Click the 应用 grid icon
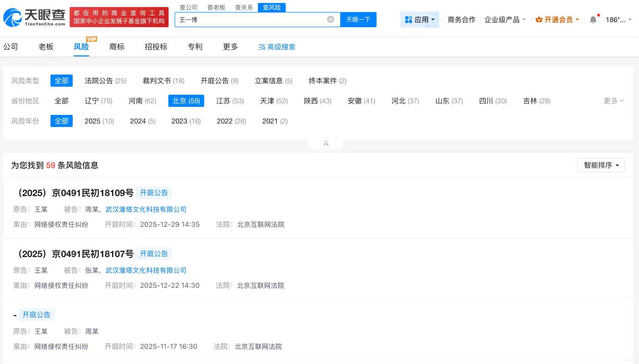This screenshot has height=364, width=639. click(409, 19)
